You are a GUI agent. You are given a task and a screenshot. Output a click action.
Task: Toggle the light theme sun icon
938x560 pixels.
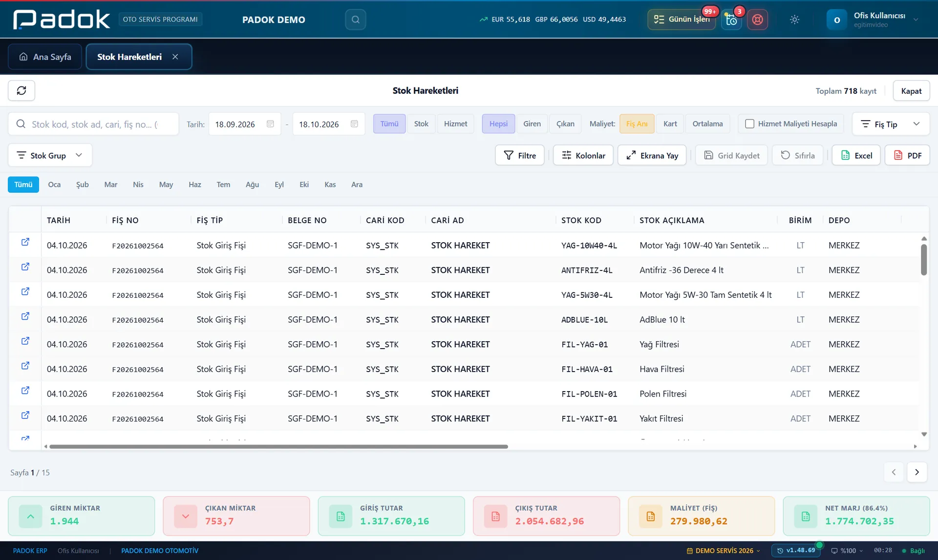[x=794, y=20]
